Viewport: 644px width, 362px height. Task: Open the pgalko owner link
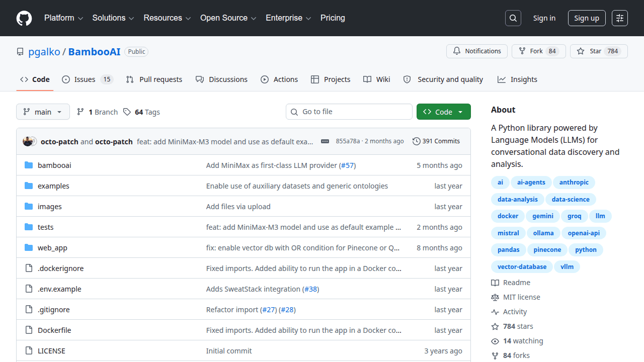coord(44,52)
